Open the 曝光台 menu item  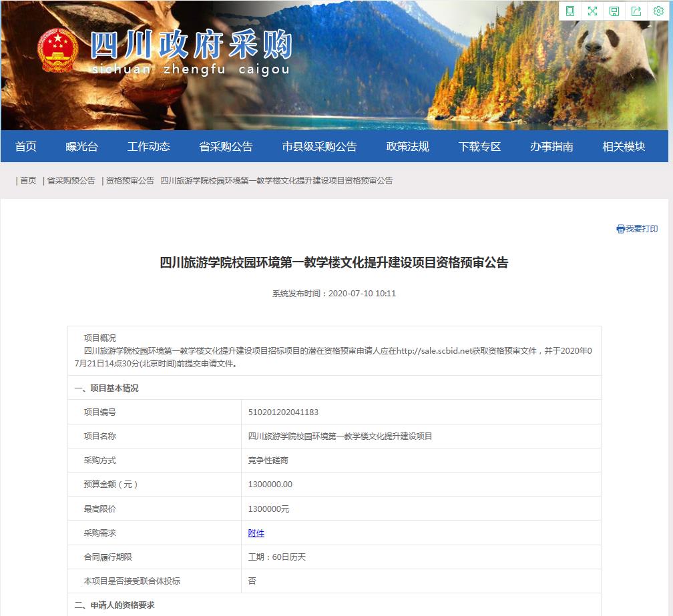(x=81, y=147)
